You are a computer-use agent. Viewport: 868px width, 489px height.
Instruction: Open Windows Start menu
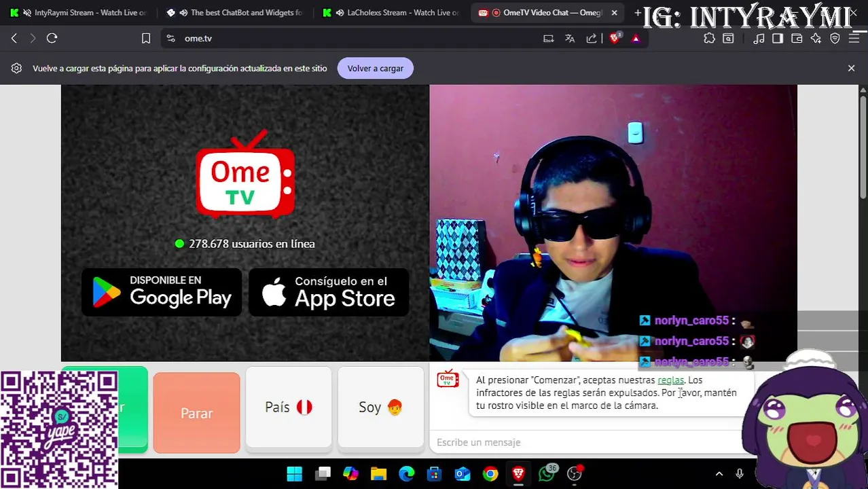pos(294,473)
